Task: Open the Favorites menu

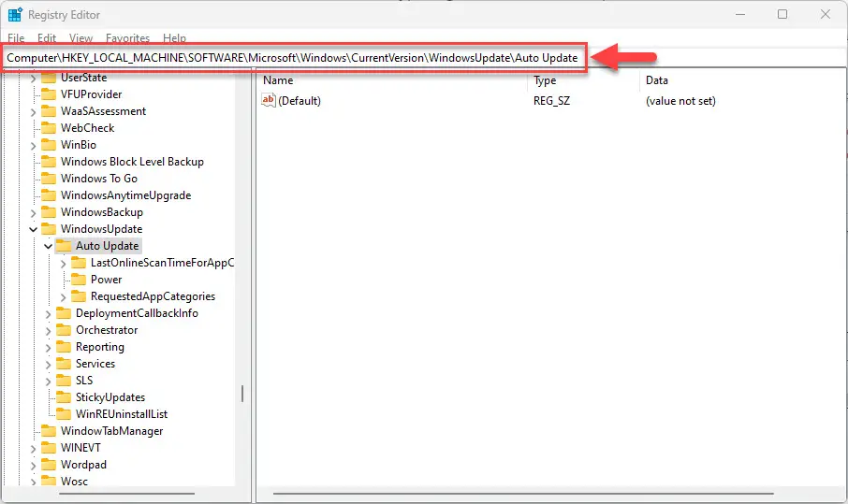Action: 127,37
